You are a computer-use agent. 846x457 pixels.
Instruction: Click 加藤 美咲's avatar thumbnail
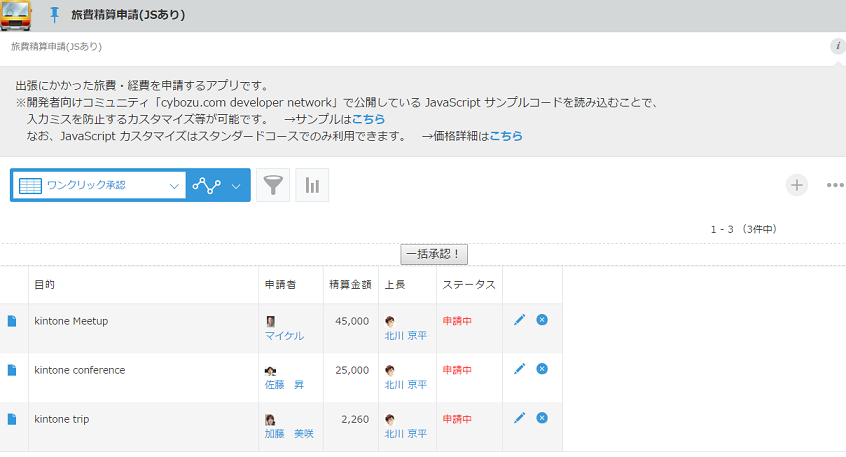click(270, 420)
